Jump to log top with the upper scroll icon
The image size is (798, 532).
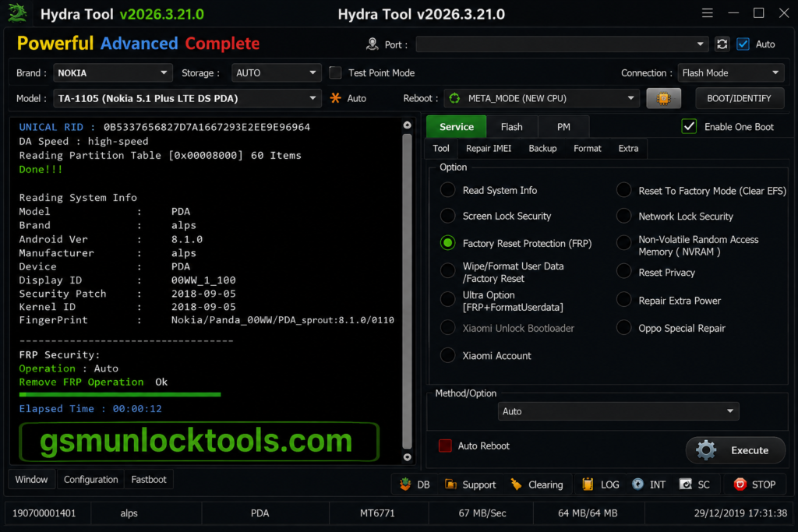coord(407,125)
